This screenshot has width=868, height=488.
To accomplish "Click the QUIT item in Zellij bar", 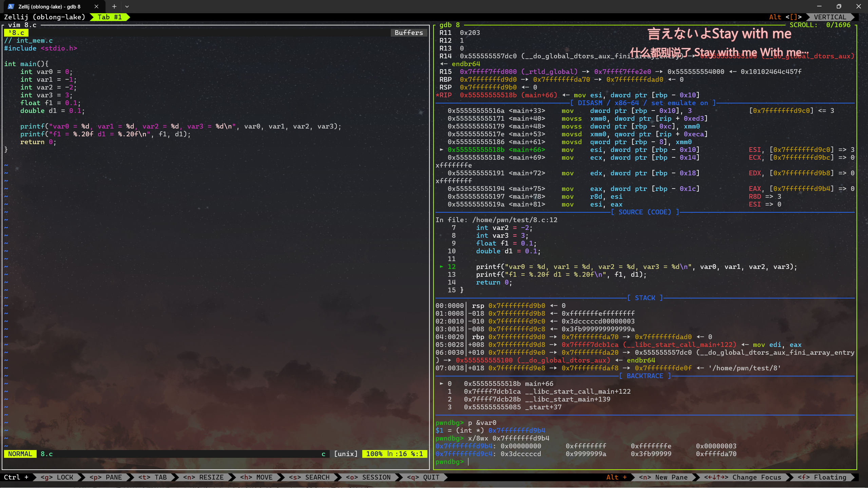I will pyautogui.click(x=423, y=477).
